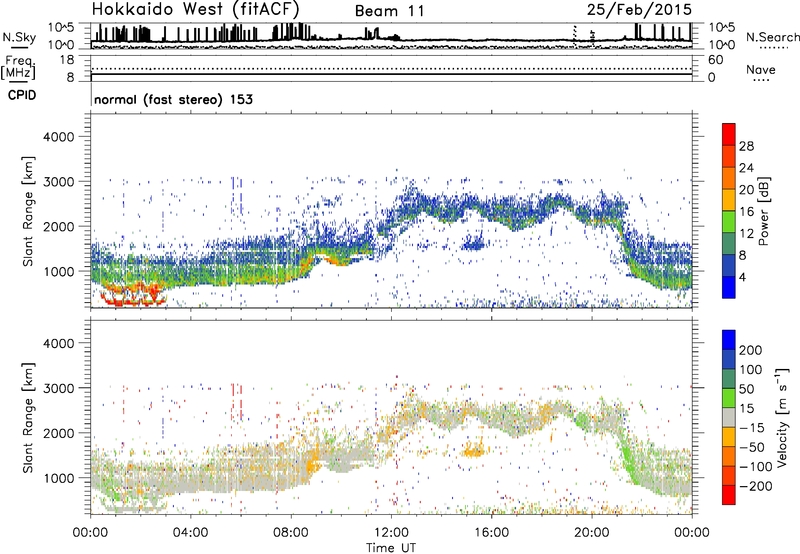The image size is (800, 554).
Task: Click the "08:00" time tick label
Action: [290, 533]
